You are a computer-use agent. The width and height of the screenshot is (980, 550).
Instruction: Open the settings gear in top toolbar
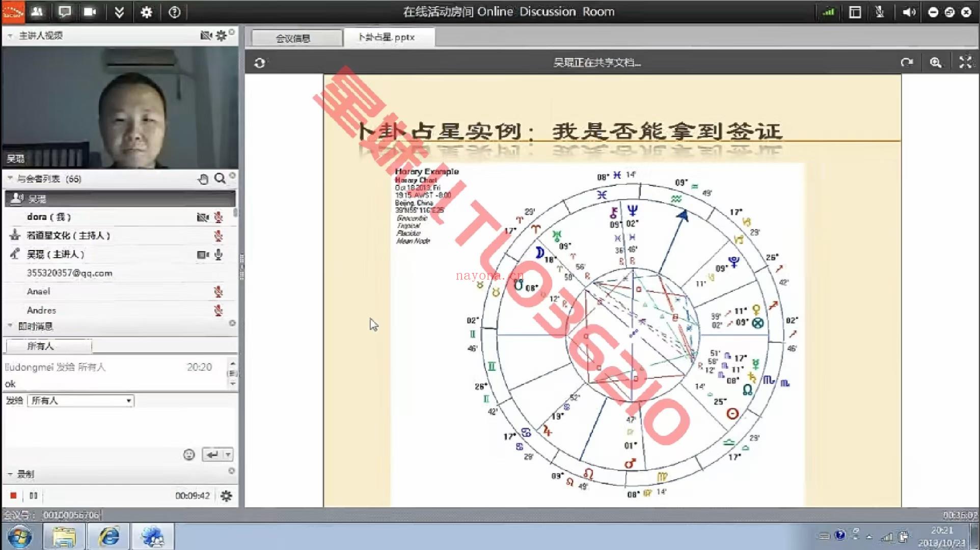coord(146,12)
